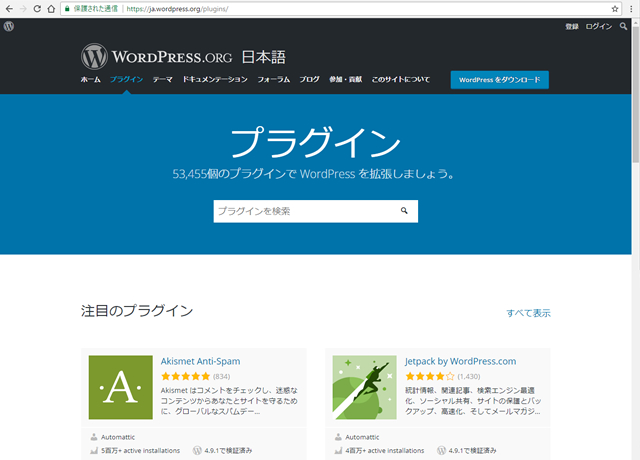Click the 登録 link in the top bar

pyautogui.click(x=572, y=27)
